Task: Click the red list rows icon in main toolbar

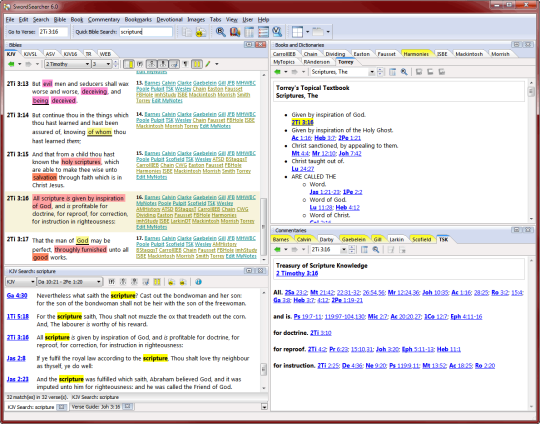Action: point(263,32)
